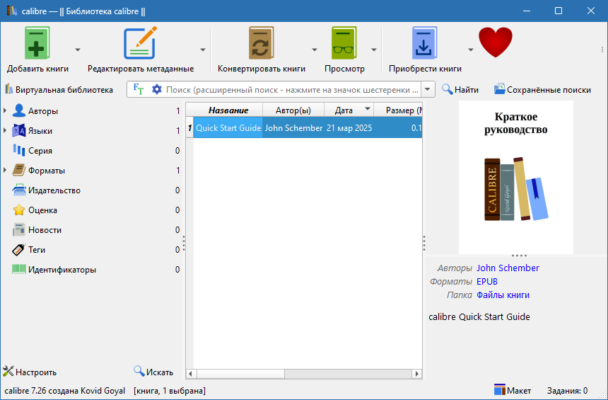Image resolution: width=608 pixels, height=400 pixels.
Task: Click the Языки languages icon
Action: pos(19,131)
